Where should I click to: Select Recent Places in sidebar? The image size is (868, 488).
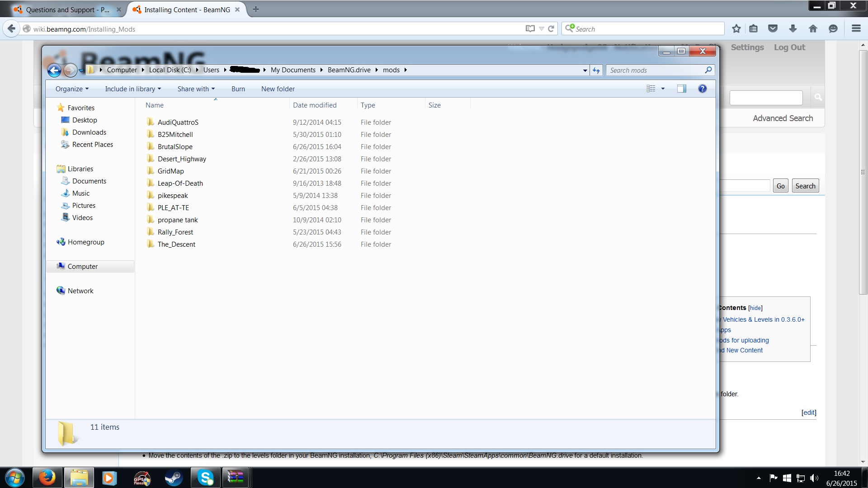coord(92,145)
